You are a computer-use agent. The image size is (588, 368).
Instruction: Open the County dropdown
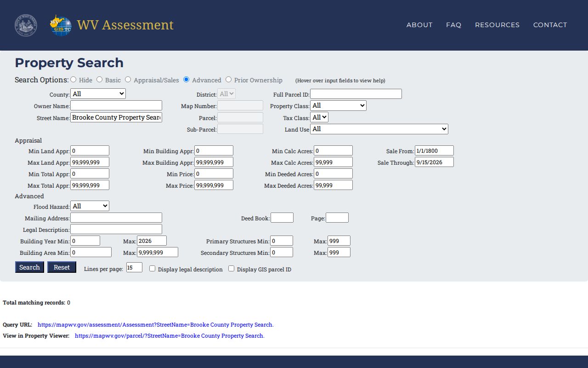(98, 94)
